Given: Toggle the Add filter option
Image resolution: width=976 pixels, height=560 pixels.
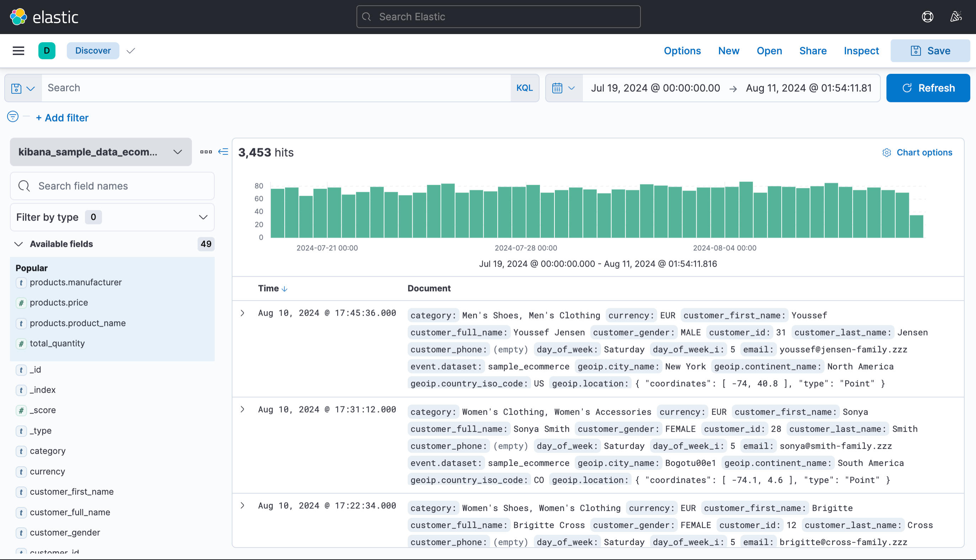Looking at the screenshot, I should (x=62, y=117).
